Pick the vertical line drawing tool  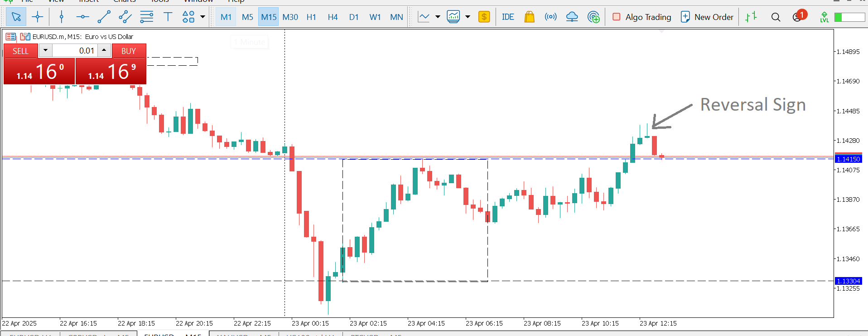click(x=62, y=17)
